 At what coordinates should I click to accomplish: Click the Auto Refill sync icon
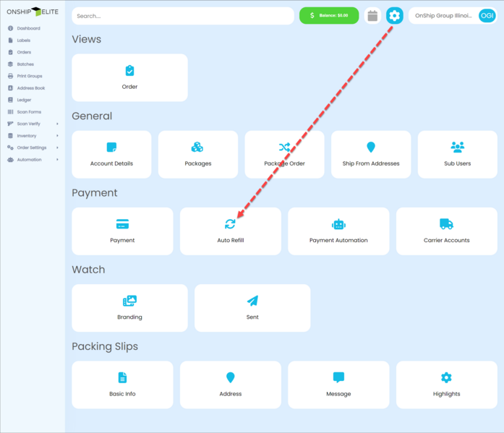point(230,224)
